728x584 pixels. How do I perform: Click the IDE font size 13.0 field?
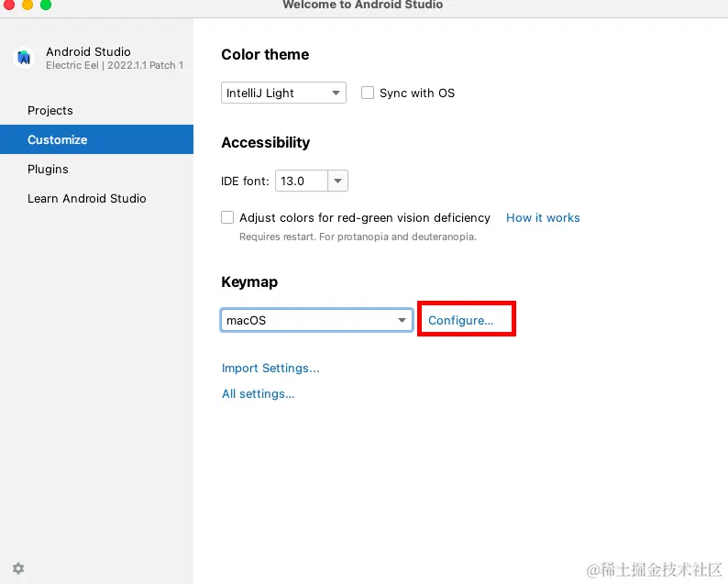click(302, 181)
